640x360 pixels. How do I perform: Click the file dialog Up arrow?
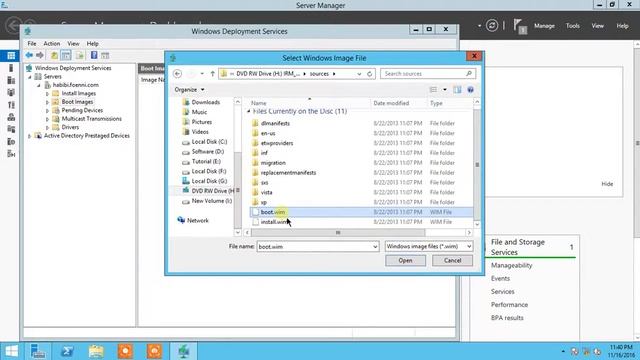tap(212, 74)
